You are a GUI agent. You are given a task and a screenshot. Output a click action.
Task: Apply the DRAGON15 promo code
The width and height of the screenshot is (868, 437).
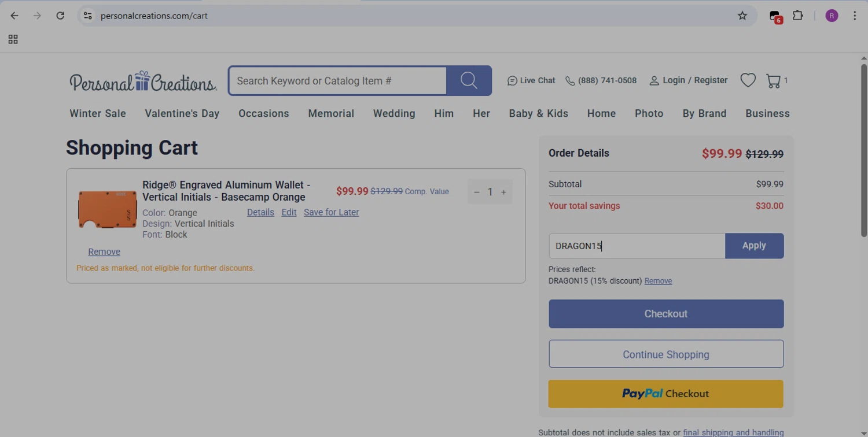tap(754, 246)
